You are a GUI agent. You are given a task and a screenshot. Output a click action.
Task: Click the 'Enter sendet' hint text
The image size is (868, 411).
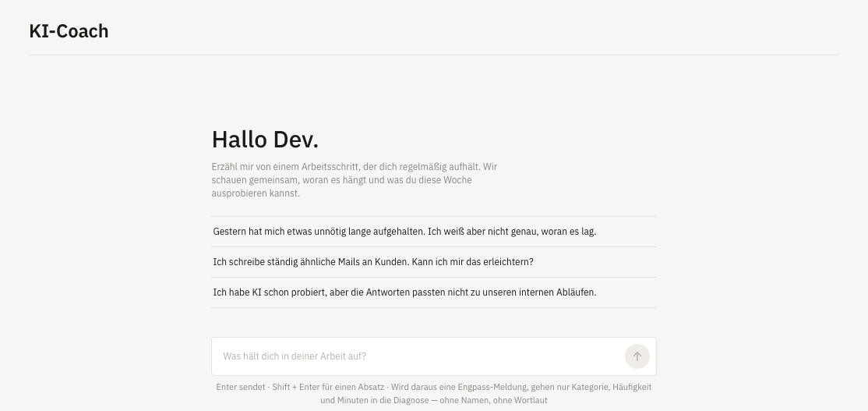click(240, 387)
